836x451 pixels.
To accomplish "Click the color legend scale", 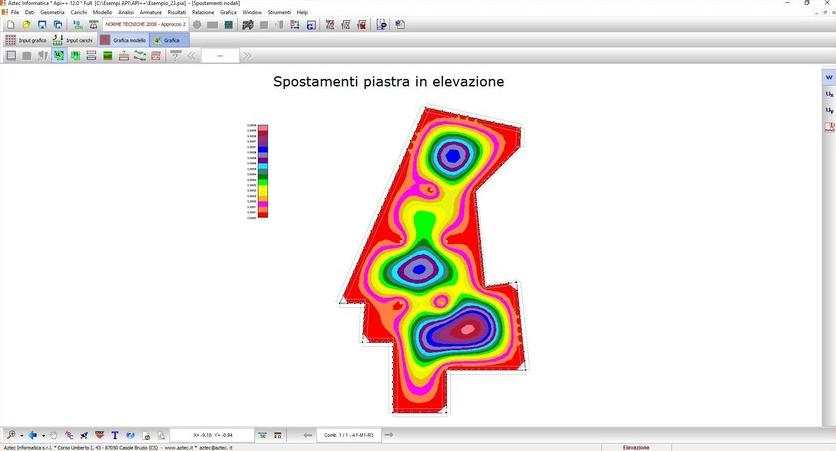I will [x=262, y=171].
